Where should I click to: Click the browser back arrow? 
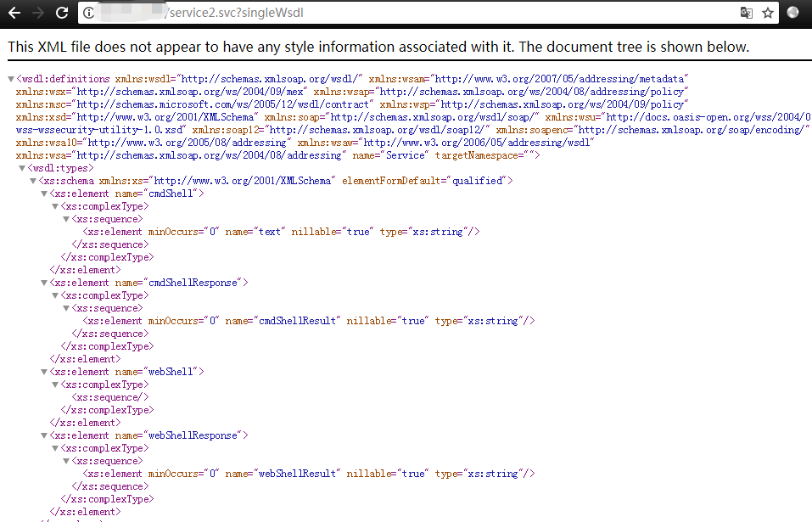pyautogui.click(x=14, y=13)
